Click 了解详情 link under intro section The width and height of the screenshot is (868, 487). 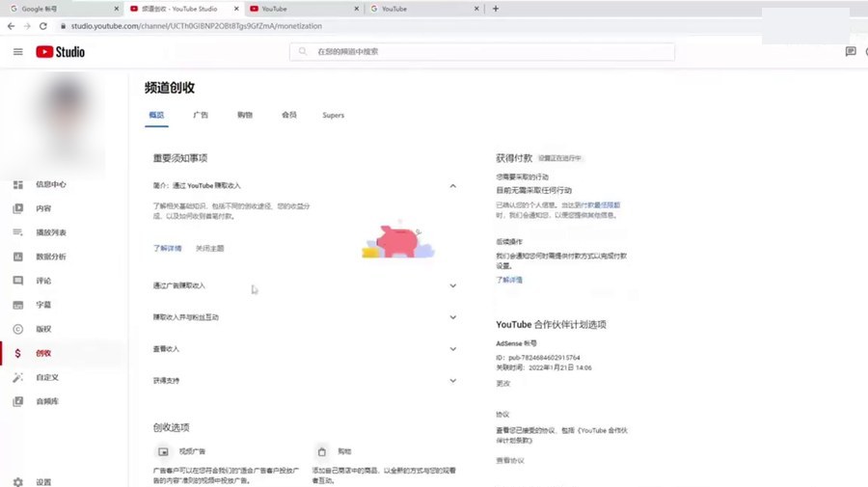(167, 248)
